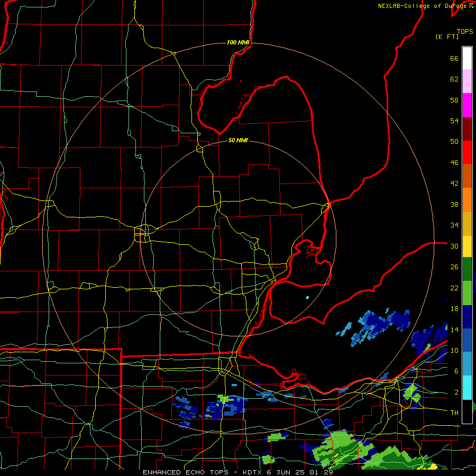This screenshot has width=476, height=476.
Task: Click the '6 JUN 25 01:29' timestamp
Action: coord(300,472)
